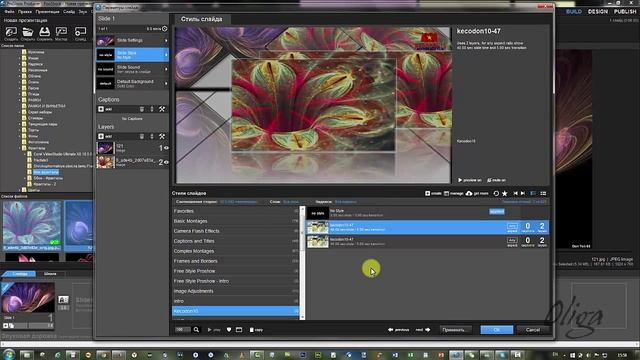Expand Slide Style arrow

point(166,55)
